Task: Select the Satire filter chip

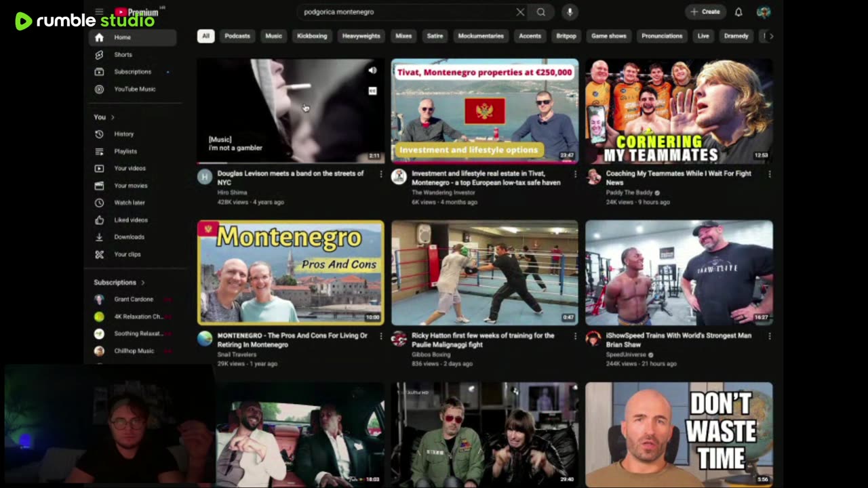Action: point(435,36)
